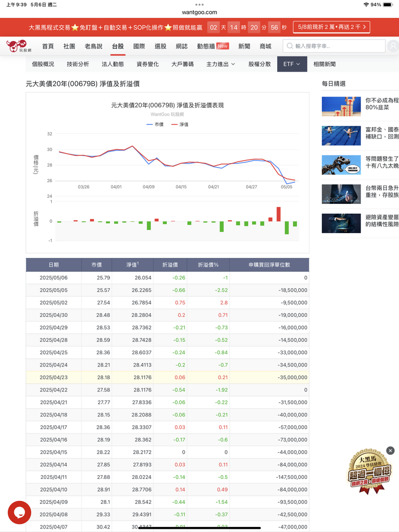
Task: Open the 網誌 nav item
Action: click(x=182, y=46)
